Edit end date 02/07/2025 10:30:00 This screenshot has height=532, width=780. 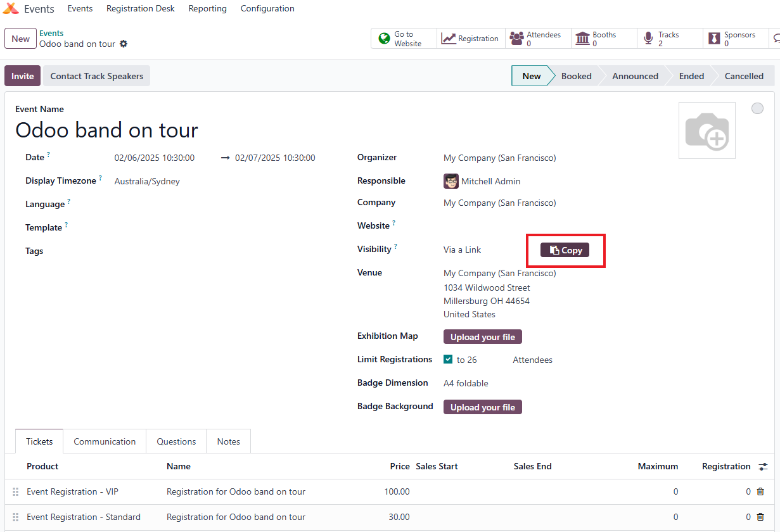click(275, 158)
